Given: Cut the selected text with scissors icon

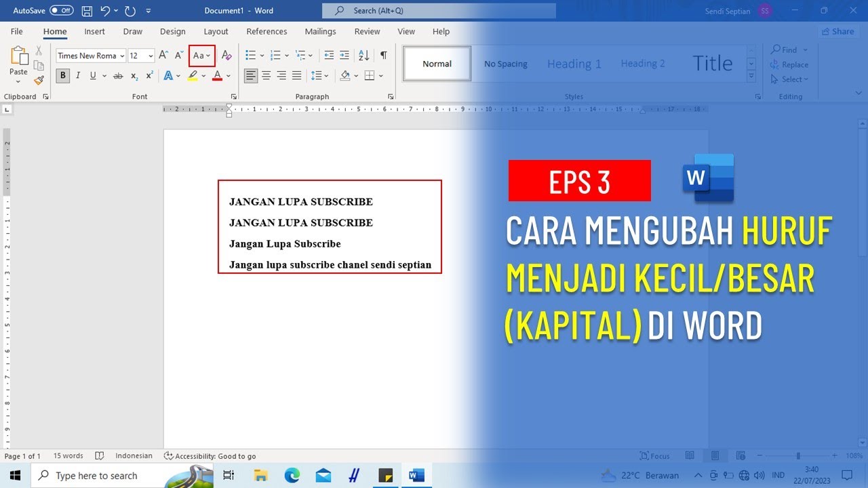Looking at the screenshot, I should [x=39, y=51].
